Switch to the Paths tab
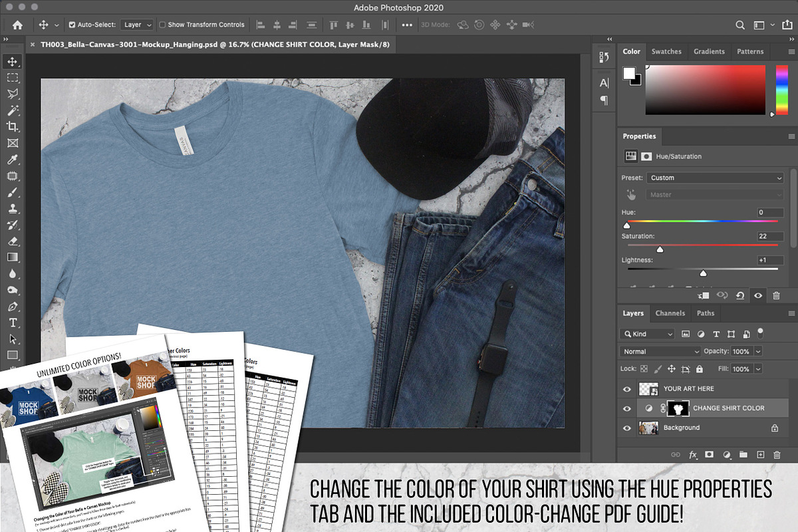This screenshot has width=798, height=532. [x=706, y=313]
